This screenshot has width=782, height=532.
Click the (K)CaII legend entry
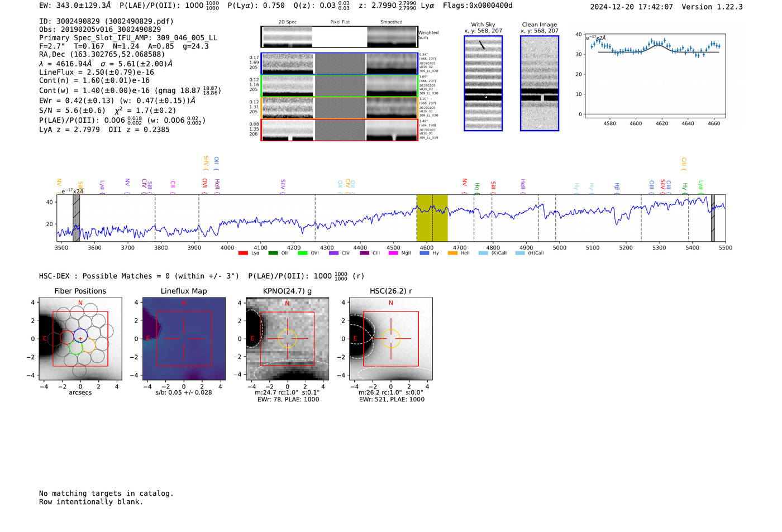click(x=493, y=253)
